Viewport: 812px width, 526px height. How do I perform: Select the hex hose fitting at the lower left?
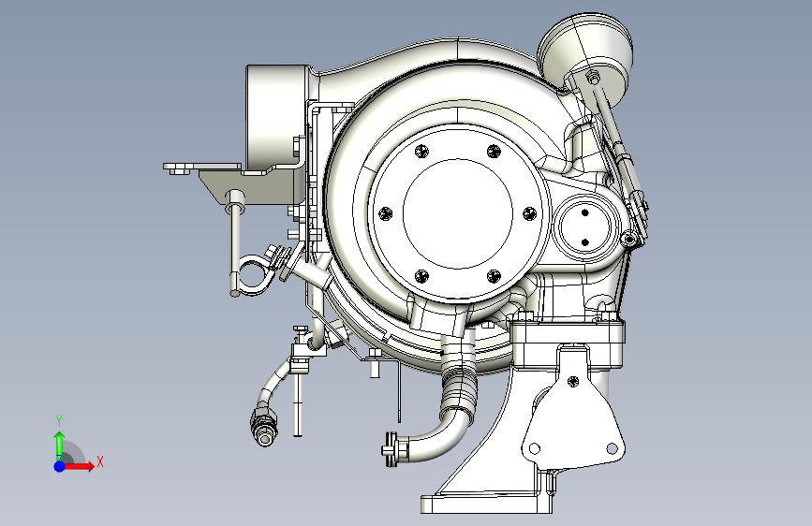264,427
